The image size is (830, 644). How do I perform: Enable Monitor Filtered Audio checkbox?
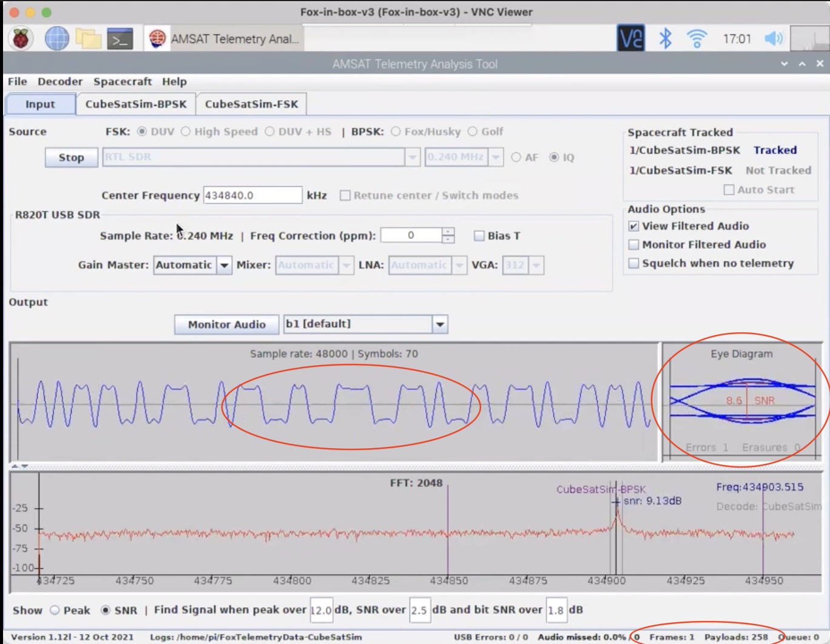pyautogui.click(x=633, y=245)
